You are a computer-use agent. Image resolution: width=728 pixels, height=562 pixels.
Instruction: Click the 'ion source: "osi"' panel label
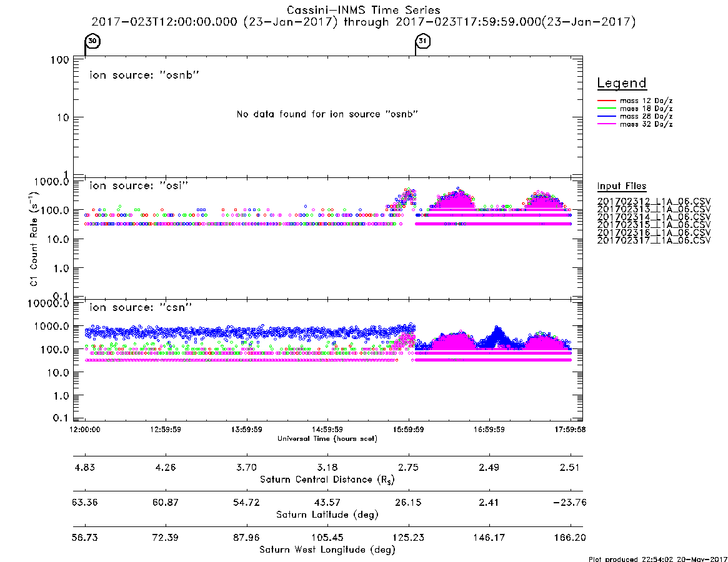[139, 185]
